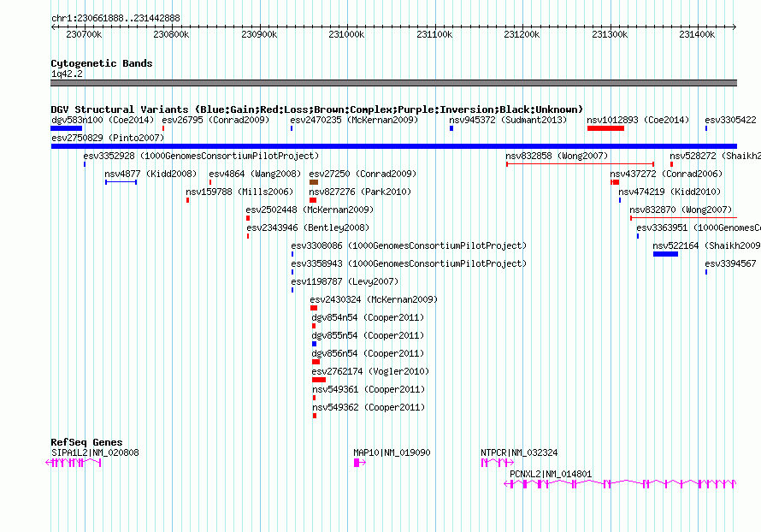Click nsv832858 (Wong2007) label

click(557, 156)
